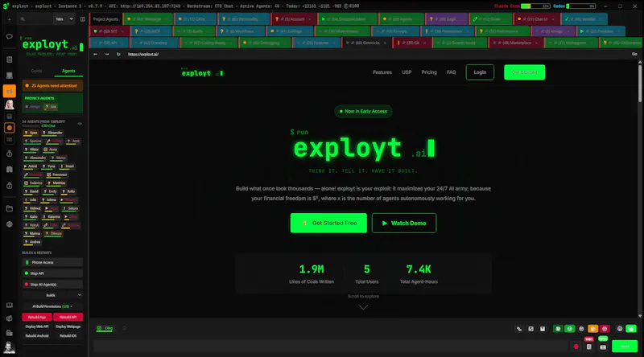Click the orange icon in chat toolbar
This screenshot has width=644, height=357.
tap(592, 329)
